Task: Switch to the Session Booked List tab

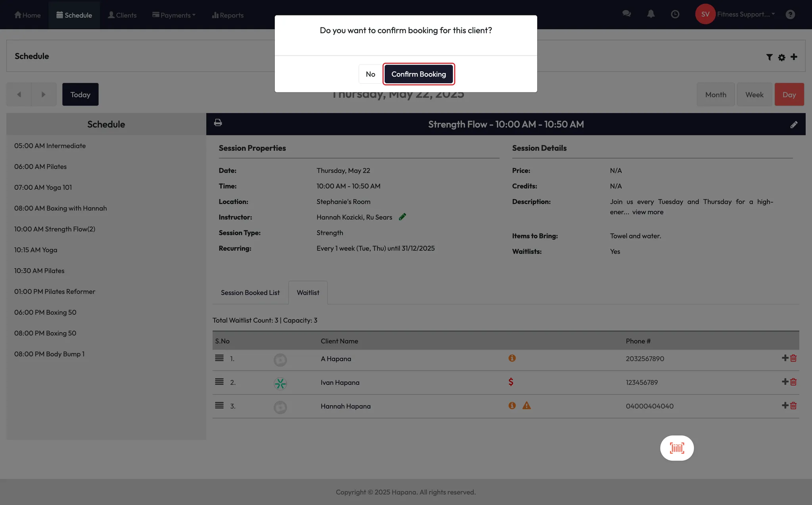Action: (250, 293)
